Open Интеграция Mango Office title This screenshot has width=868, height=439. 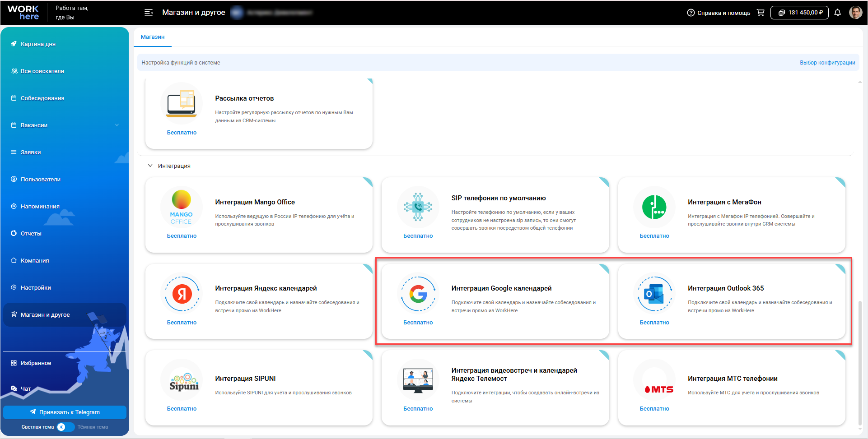pyautogui.click(x=255, y=202)
